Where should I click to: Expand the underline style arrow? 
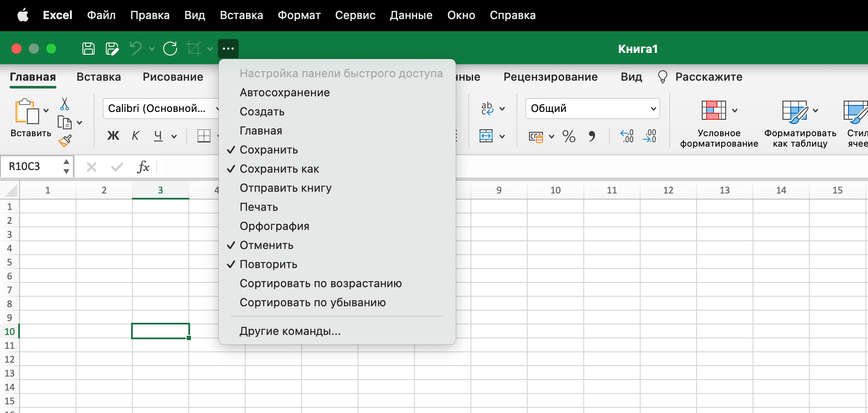pos(174,136)
